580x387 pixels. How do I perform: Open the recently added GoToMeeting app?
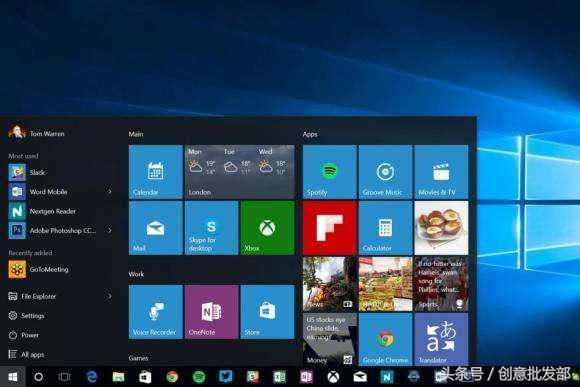coord(59,269)
